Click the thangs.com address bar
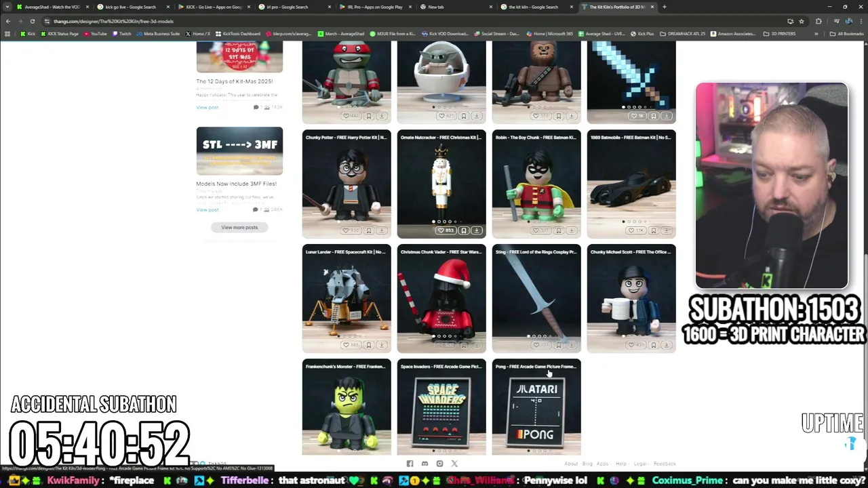Image resolution: width=868 pixels, height=488 pixels. 407,21
